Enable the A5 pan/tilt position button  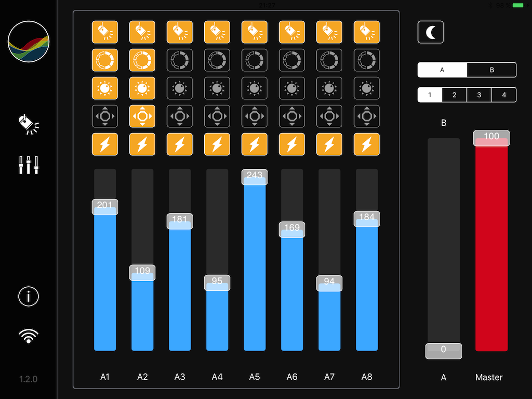click(255, 116)
